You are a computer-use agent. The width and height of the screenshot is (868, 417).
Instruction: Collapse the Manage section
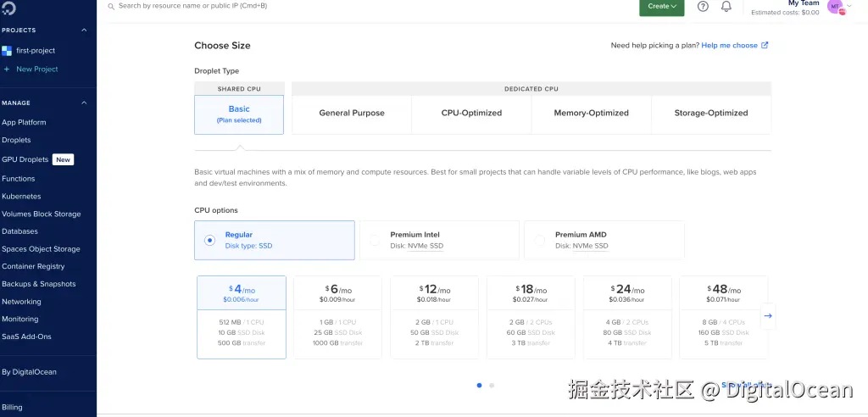(x=84, y=103)
